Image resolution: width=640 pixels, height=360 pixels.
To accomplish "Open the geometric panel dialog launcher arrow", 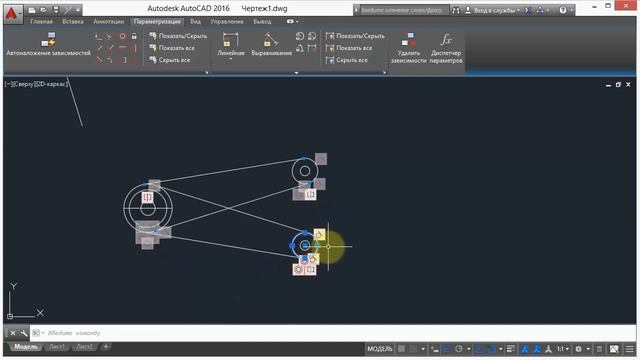I will [207, 73].
